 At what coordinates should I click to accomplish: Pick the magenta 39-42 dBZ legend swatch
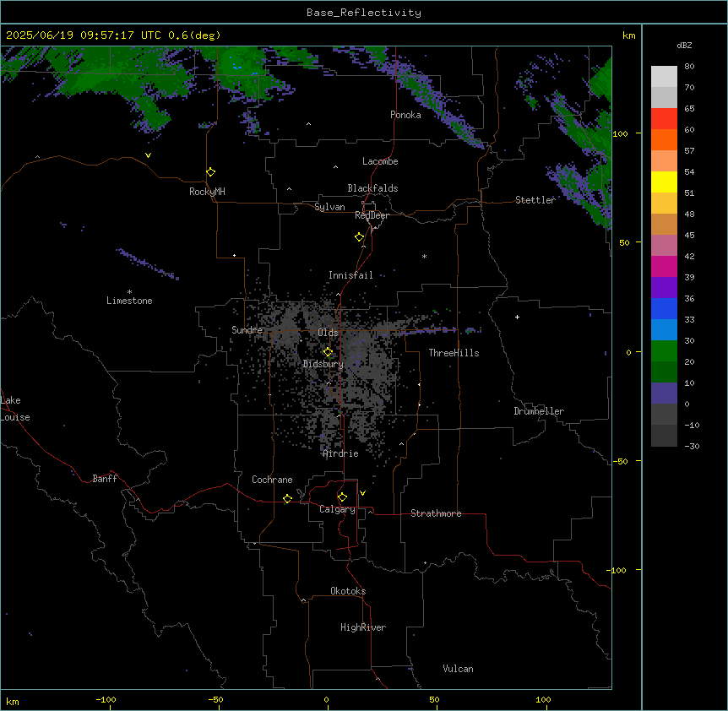point(664,266)
